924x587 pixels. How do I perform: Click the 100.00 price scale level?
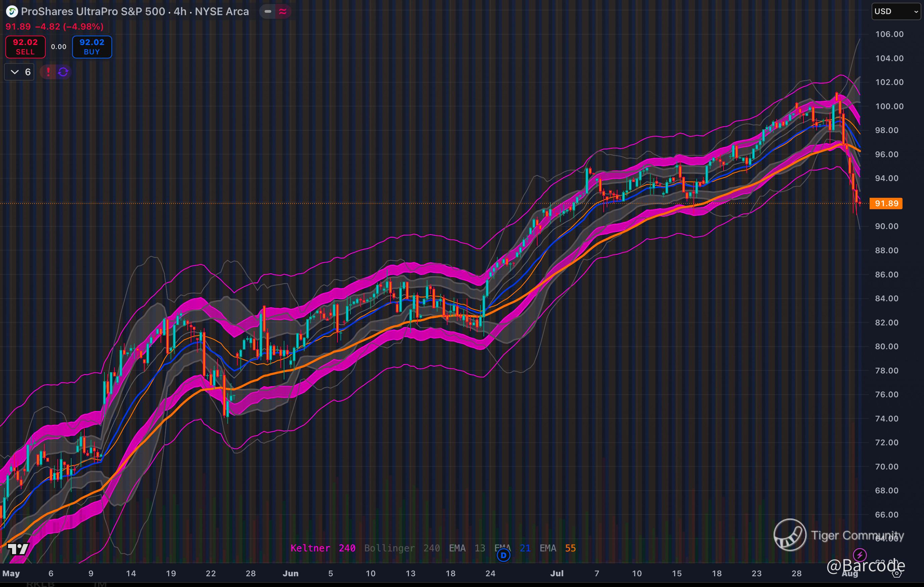889,106
